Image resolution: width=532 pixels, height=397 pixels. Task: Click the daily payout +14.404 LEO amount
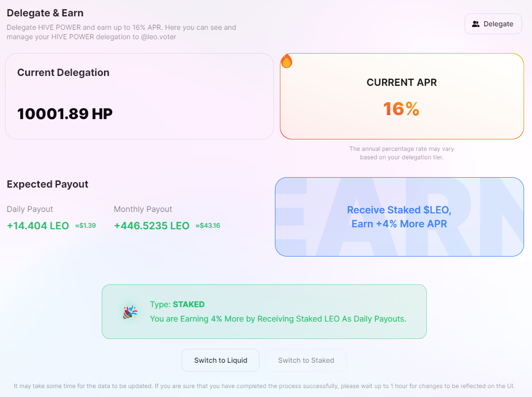[38, 226]
